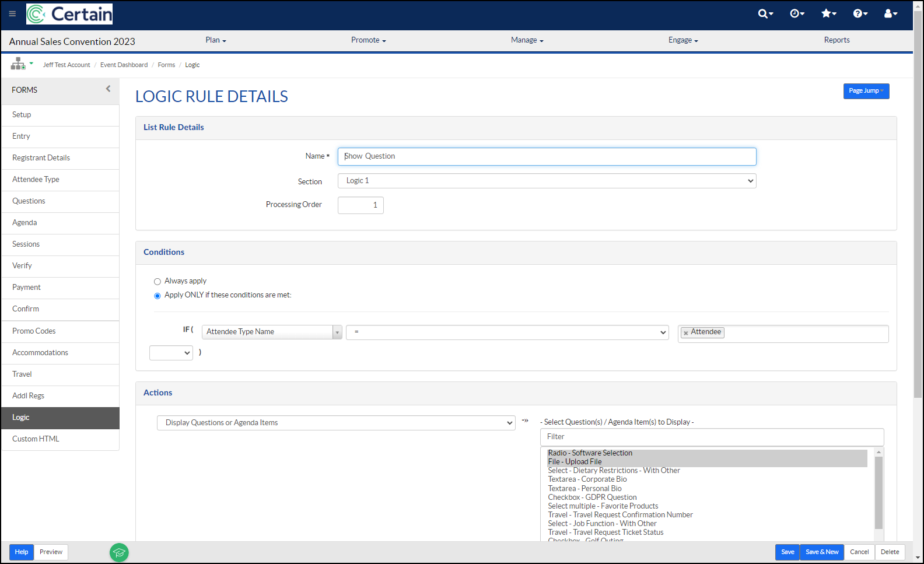The width and height of the screenshot is (924, 564).
Task: Click the green graduation cap icon
Action: click(x=119, y=552)
